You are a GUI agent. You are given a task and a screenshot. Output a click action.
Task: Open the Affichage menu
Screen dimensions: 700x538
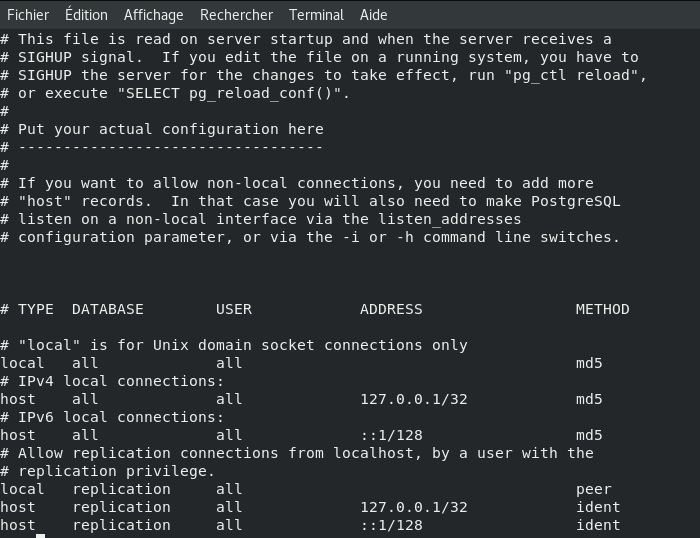154,15
